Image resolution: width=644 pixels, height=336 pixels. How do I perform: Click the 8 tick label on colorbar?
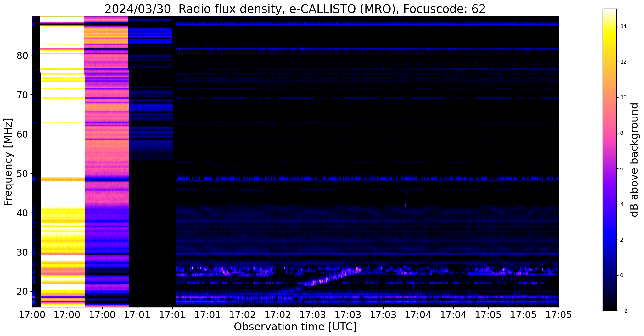[621, 133]
